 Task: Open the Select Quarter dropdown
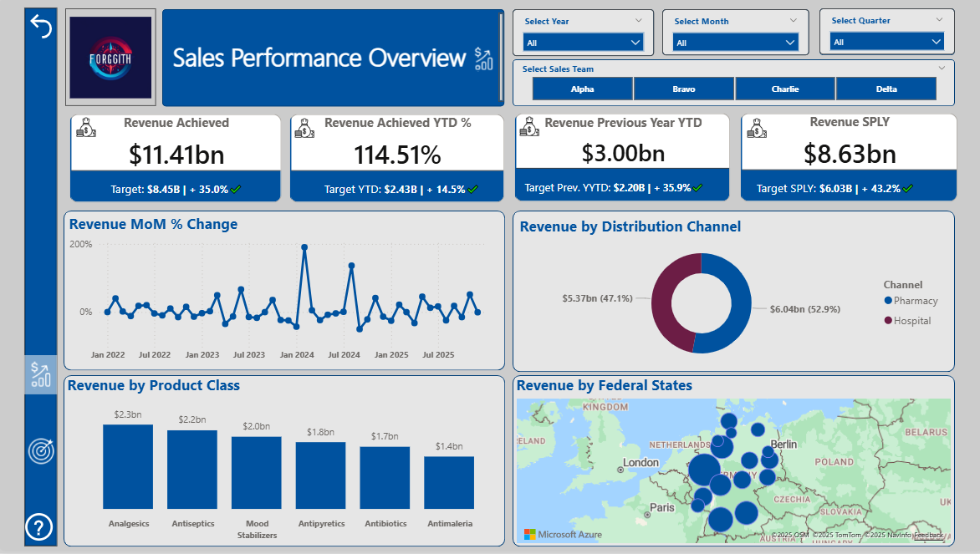pyautogui.click(x=887, y=42)
